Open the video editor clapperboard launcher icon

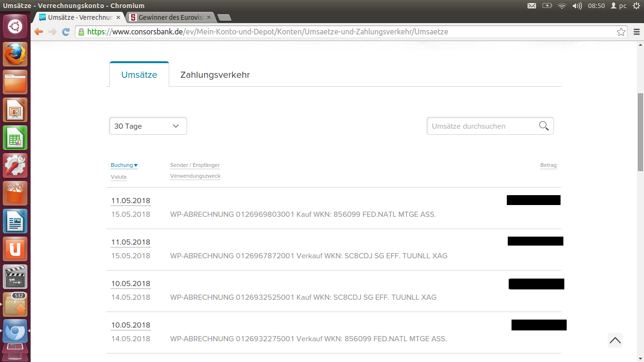point(15,277)
